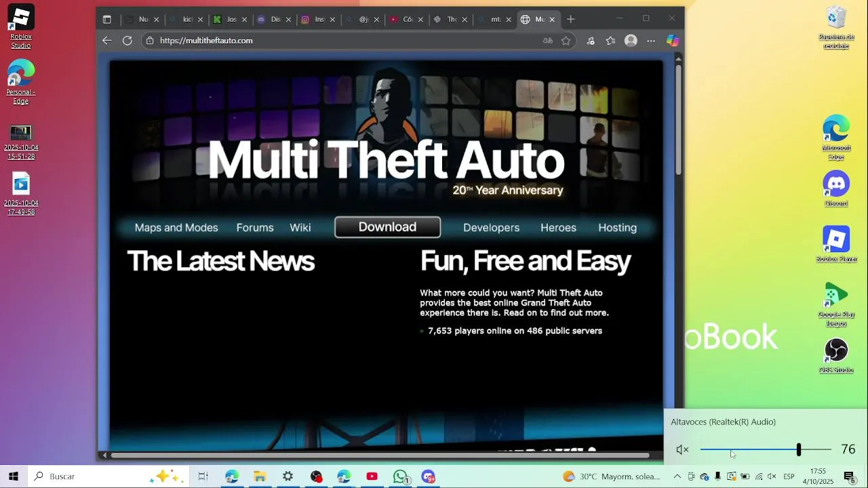Launch OBS Studio from the desktop
This screenshot has width=868, height=488.
[x=836, y=356]
